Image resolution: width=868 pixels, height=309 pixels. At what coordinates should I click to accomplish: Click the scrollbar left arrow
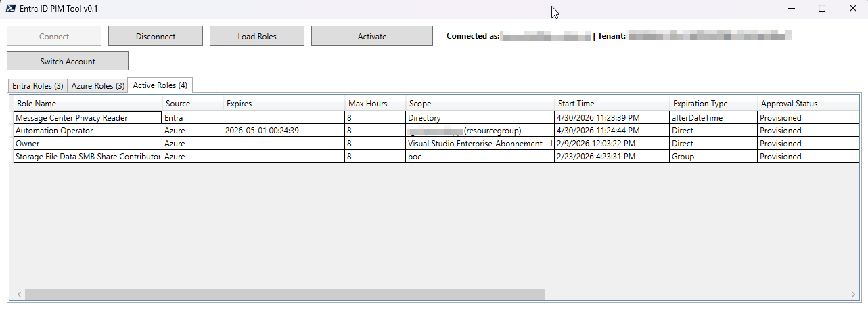[x=20, y=294]
